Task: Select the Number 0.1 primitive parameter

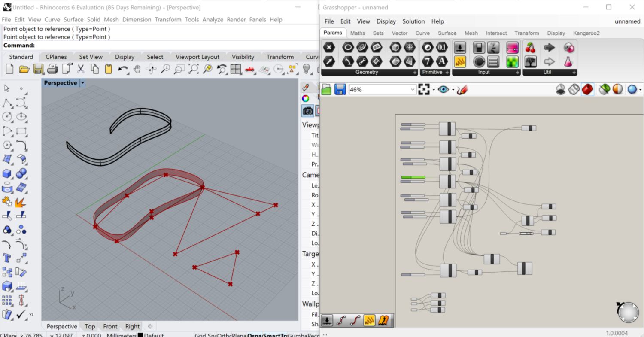Action: 442,48
